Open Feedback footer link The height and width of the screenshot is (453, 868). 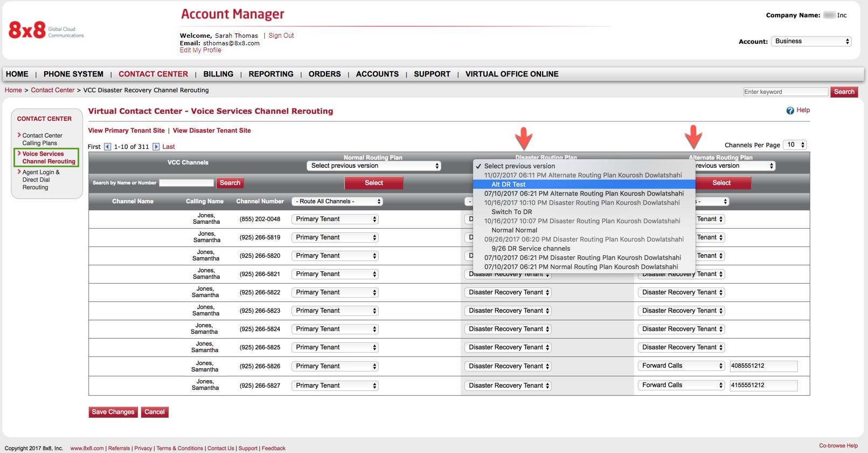[274, 448]
